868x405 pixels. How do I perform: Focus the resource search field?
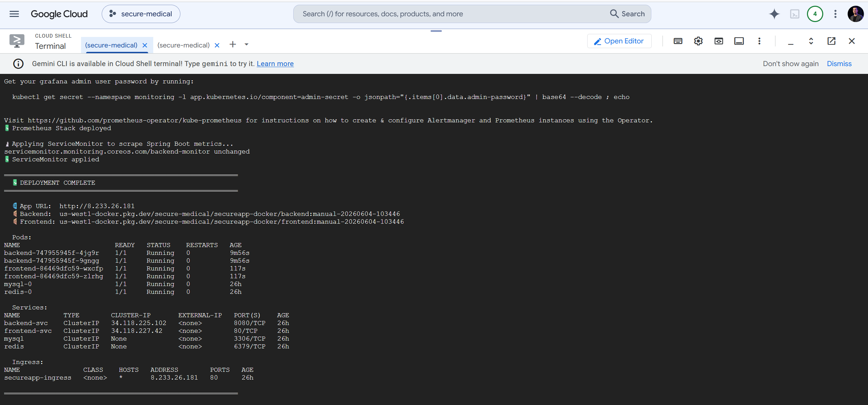coord(451,14)
